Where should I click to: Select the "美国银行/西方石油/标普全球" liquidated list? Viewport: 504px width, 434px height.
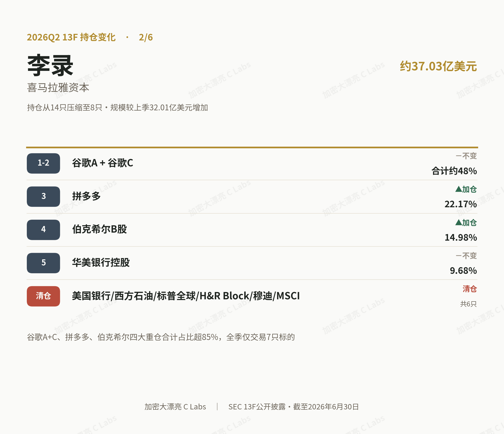pyautogui.click(x=186, y=296)
